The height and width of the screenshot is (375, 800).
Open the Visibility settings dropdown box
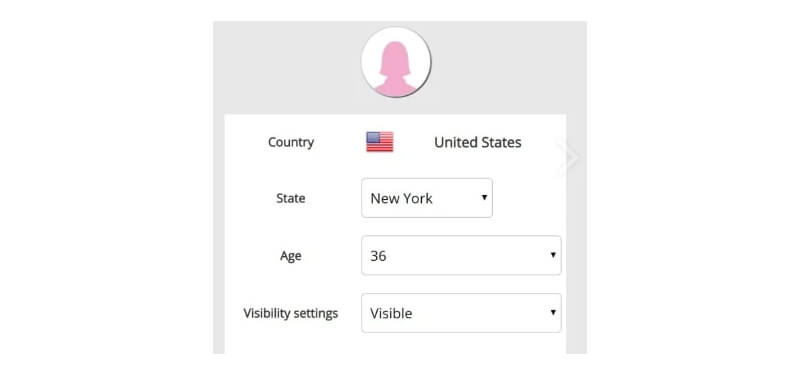461,313
